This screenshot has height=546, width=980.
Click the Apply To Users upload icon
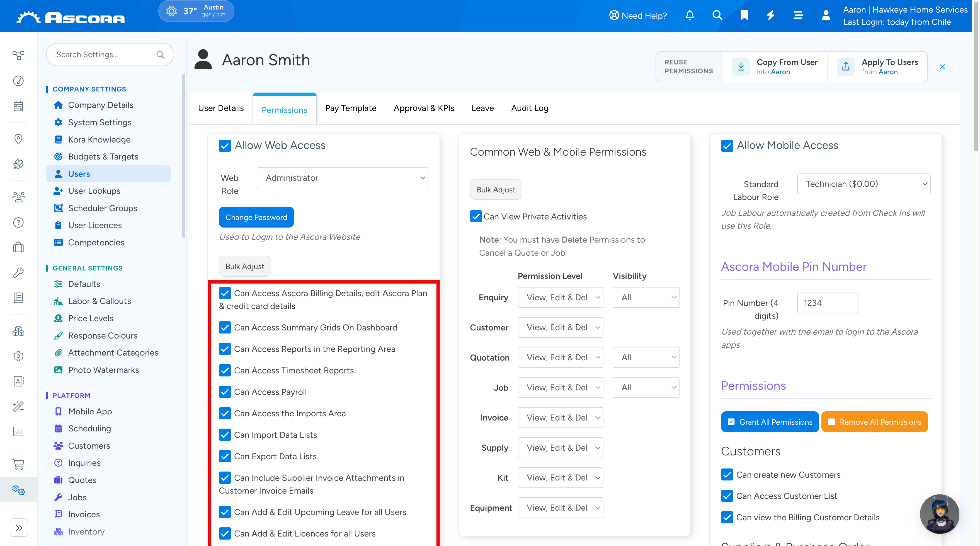[846, 67]
